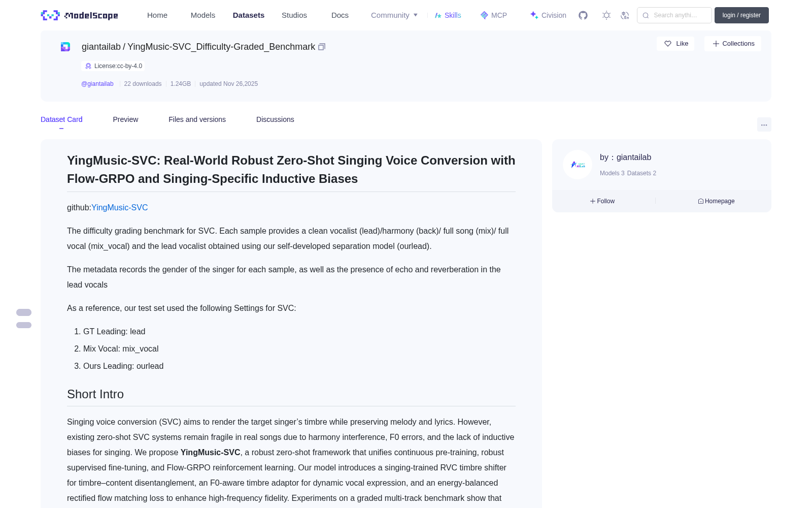Open Skills page

[x=448, y=15]
